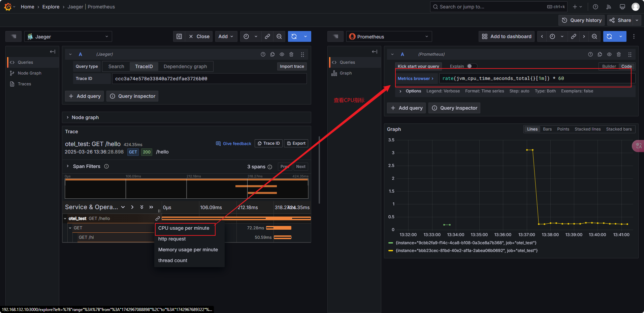Delete Jaeger query A trash icon

coord(291,54)
